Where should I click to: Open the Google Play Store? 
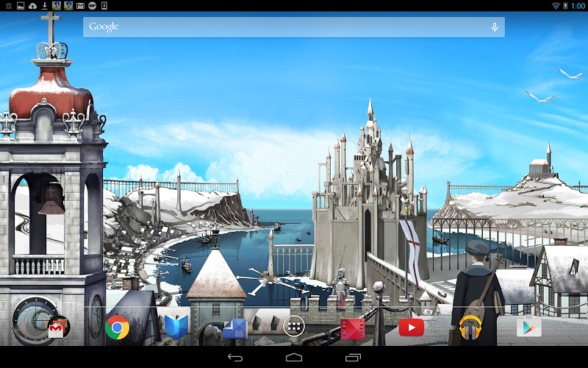[529, 327]
